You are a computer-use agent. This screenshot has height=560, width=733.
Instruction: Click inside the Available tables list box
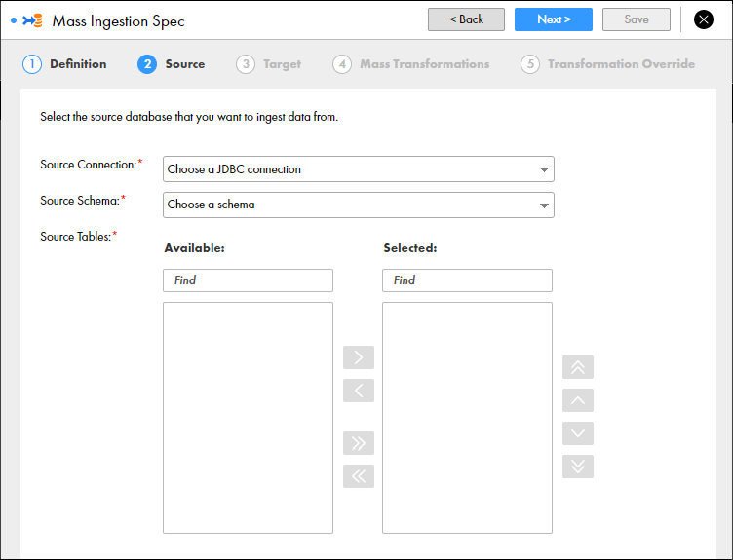(248, 418)
